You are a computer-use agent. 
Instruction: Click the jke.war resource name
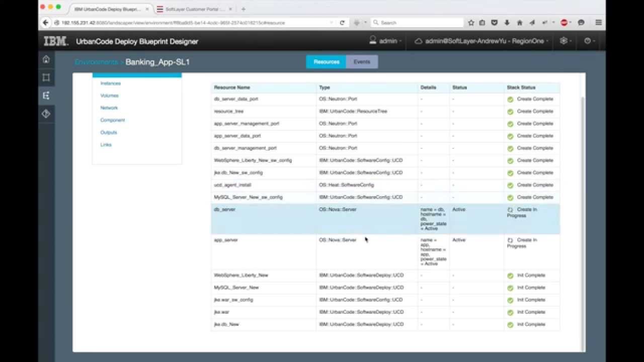point(221,312)
